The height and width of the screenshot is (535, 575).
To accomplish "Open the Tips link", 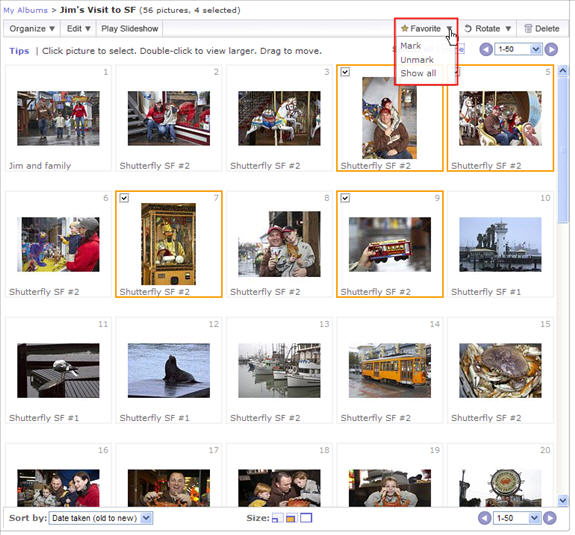I will (x=19, y=51).
